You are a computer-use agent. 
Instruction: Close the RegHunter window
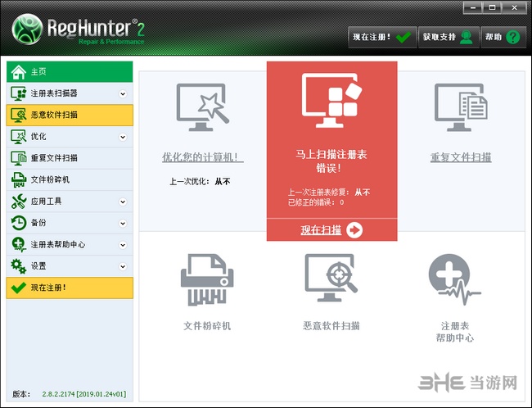point(514,7)
